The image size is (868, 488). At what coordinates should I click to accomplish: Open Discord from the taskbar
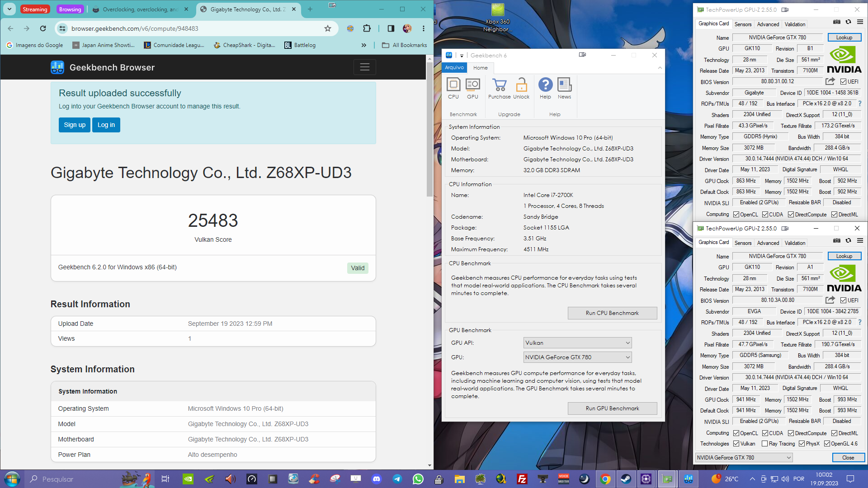377,479
